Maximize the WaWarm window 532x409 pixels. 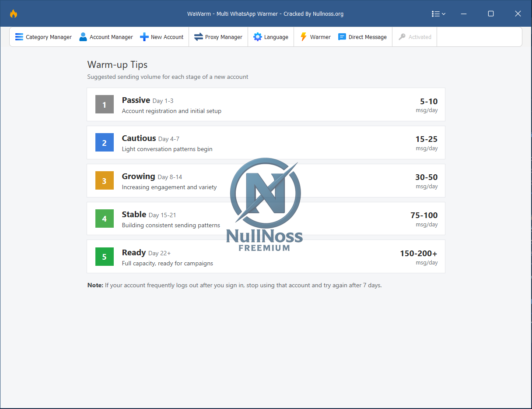click(491, 14)
